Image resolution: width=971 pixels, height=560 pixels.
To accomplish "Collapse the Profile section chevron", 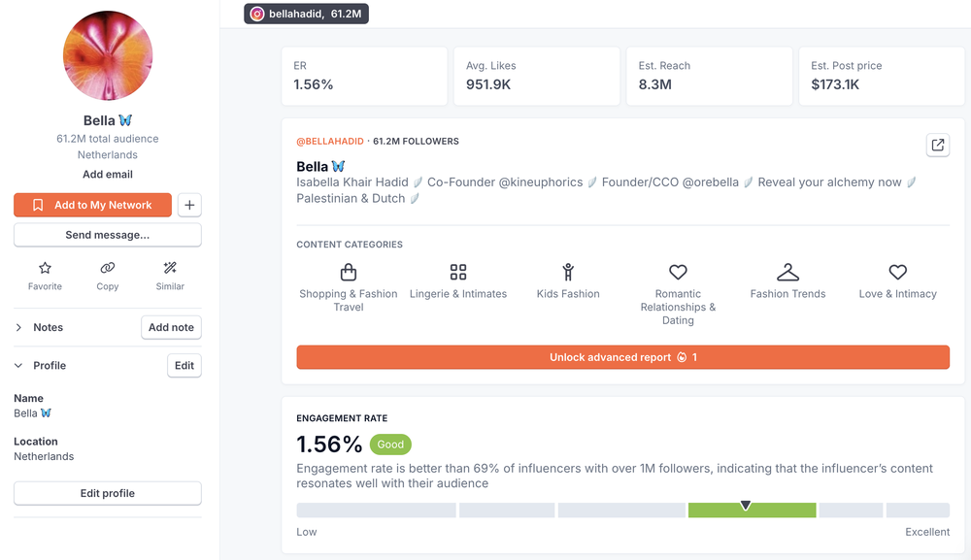I will pos(18,366).
